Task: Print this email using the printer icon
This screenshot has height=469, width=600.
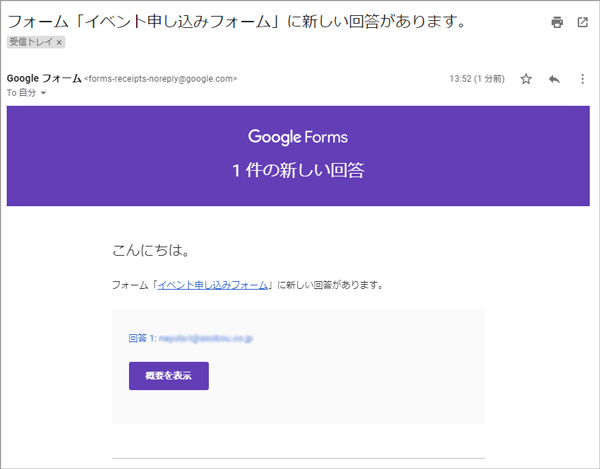Action: (x=557, y=22)
